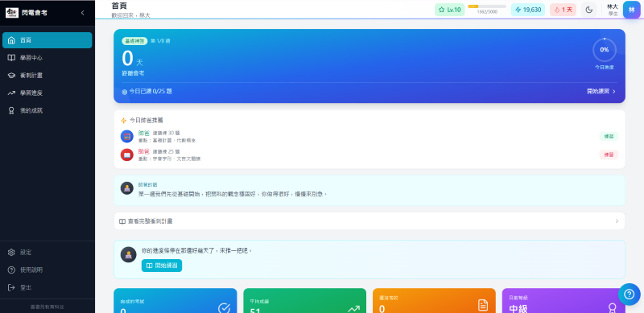644x313 pixels.
Task: Click the 第 1/8 週 week label
Action: point(160,41)
